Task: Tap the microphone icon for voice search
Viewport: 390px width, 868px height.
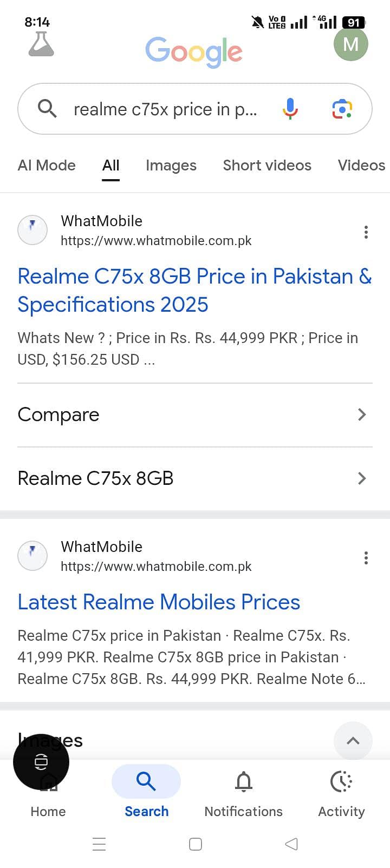Action: pyautogui.click(x=290, y=109)
